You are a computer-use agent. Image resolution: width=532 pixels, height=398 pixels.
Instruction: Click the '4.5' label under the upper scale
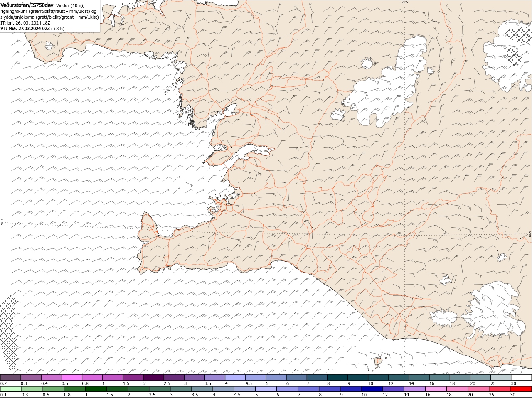tap(249, 383)
